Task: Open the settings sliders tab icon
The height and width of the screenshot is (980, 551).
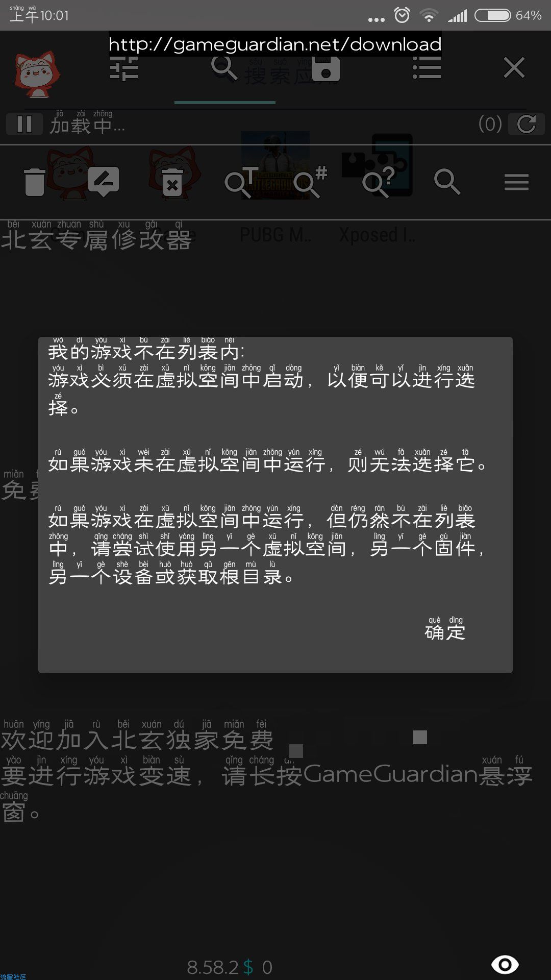Action: (x=124, y=68)
